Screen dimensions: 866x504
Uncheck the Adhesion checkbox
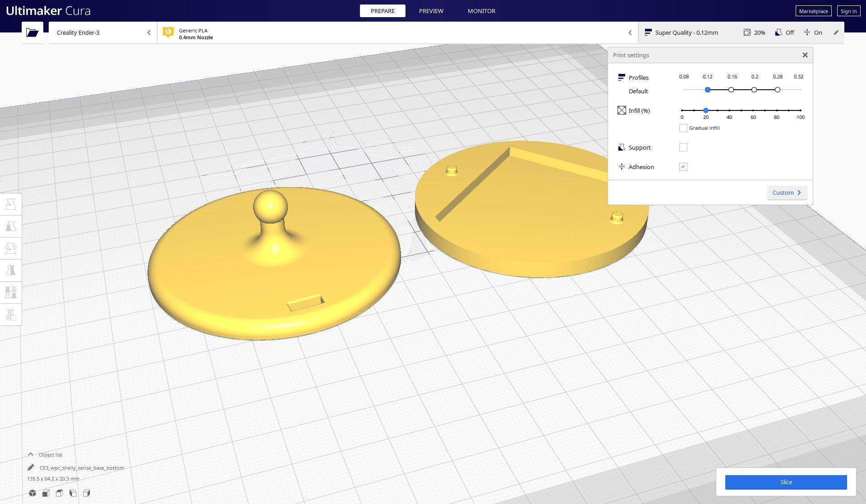(x=683, y=167)
